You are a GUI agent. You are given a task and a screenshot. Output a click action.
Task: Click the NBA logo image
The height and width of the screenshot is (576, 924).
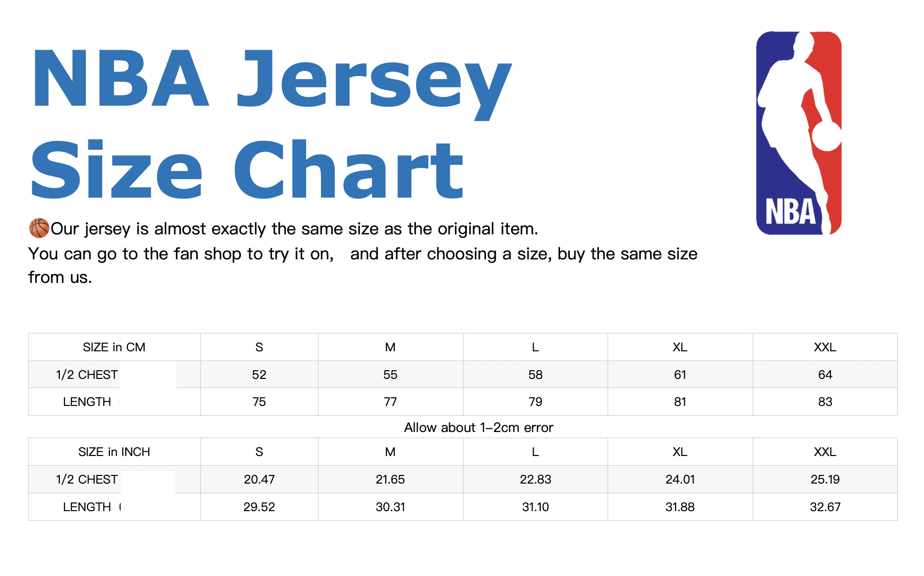[x=799, y=133]
